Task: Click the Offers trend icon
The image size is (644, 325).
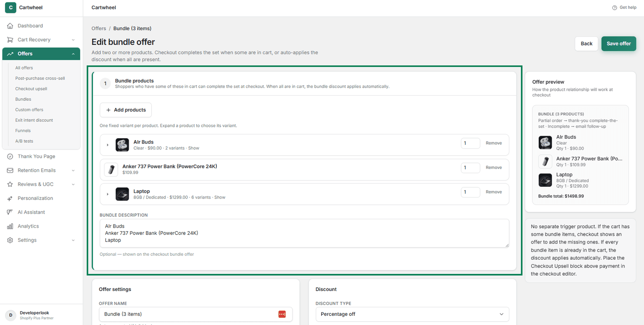Action: [10, 54]
